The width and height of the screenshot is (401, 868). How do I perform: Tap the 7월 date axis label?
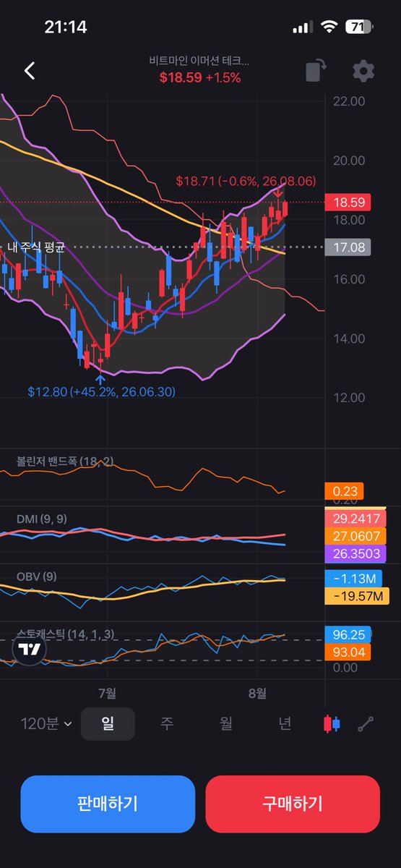107,692
